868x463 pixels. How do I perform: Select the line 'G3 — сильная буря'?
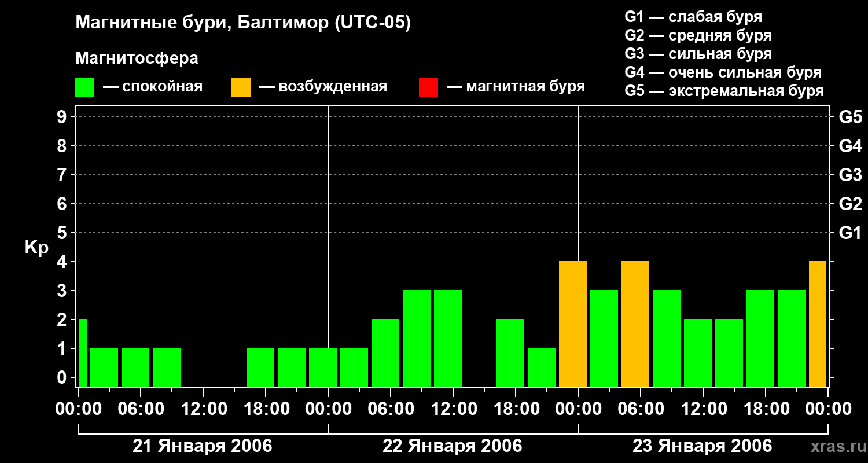698,54
